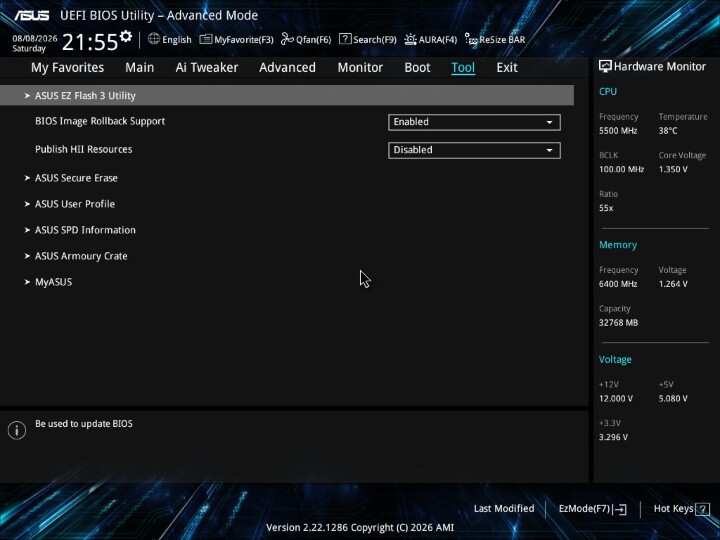Image resolution: width=720 pixels, height=540 pixels.
Task: Click the 'Be used to update BIOS' help text
Action: pos(84,424)
